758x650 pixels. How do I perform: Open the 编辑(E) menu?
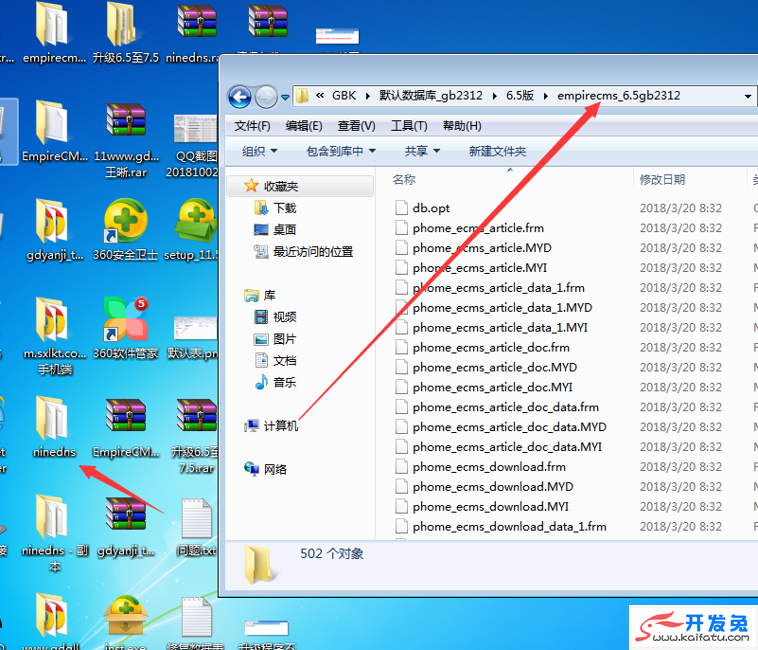[x=304, y=126]
